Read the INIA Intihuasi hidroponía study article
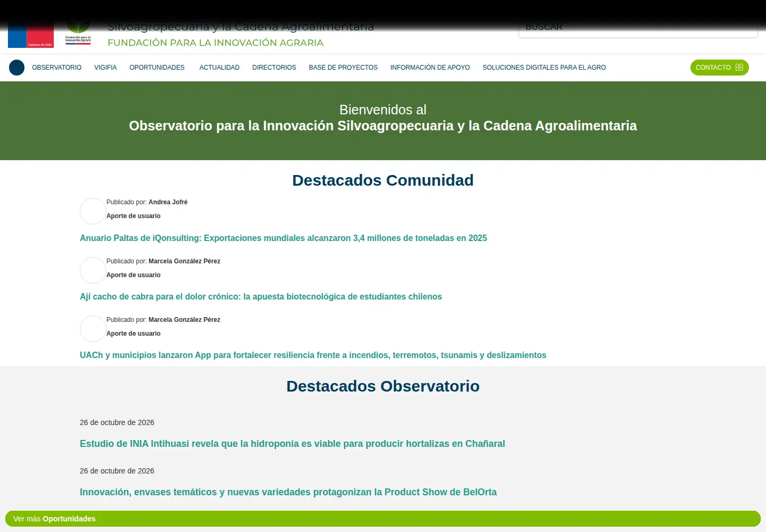This screenshot has width=766, height=532. coord(293,444)
